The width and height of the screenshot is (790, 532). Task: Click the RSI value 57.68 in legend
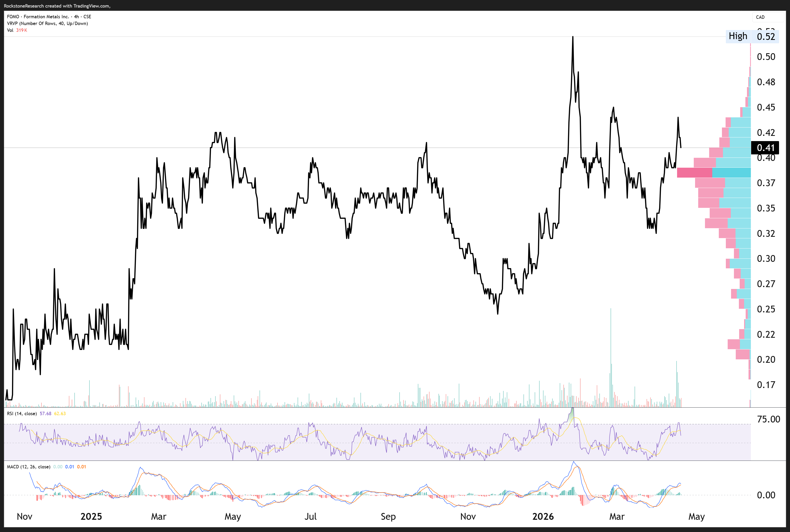click(45, 414)
